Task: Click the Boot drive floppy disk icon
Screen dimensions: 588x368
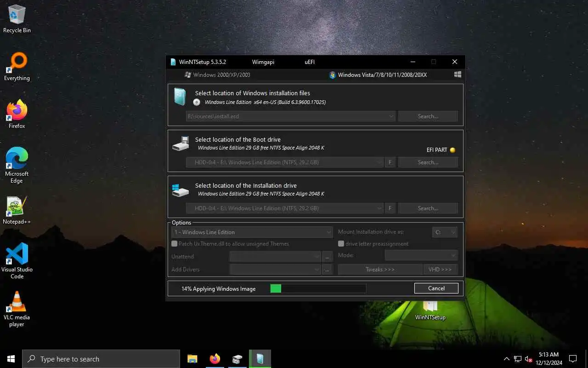Action: click(181, 143)
